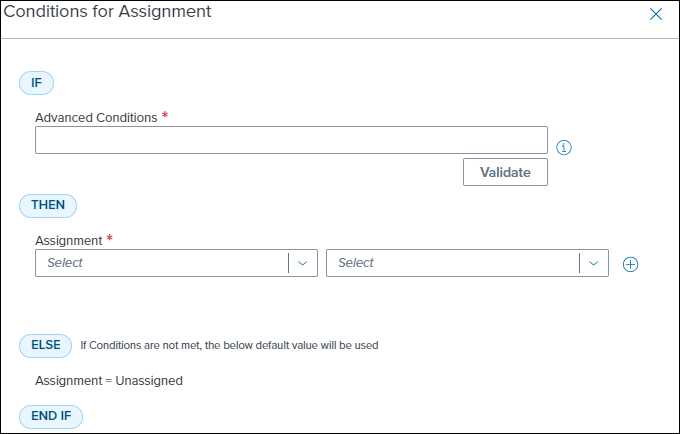Click the 'If Conditions are not met' note
This screenshot has width=680, height=434.
pyautogui.click(x=229, y=346)
